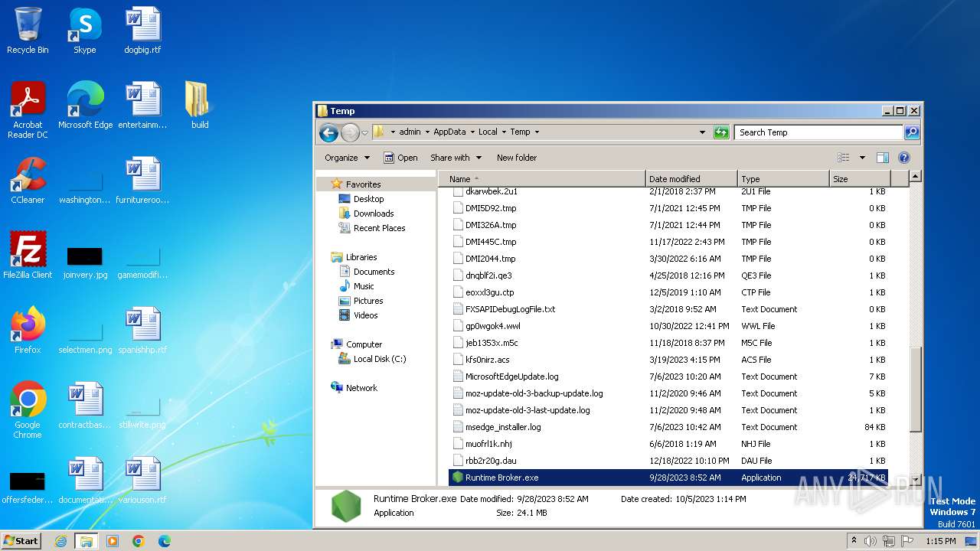Expand the AppData breadcrumb arrow
Viewport: 980px width, 551px height.
point(472,132)
